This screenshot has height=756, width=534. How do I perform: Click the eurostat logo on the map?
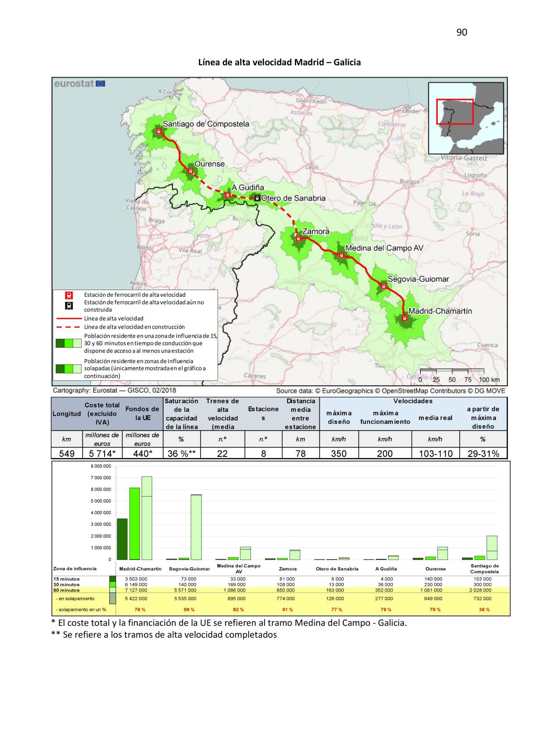(80, 84)
